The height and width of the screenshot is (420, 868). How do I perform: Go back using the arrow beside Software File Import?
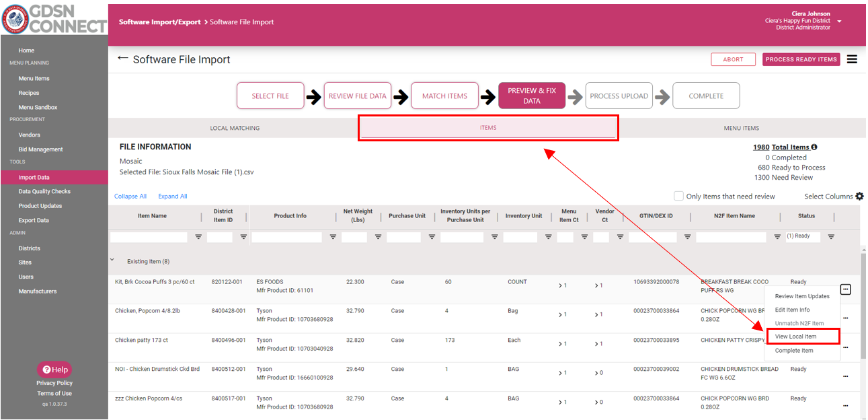122,59
